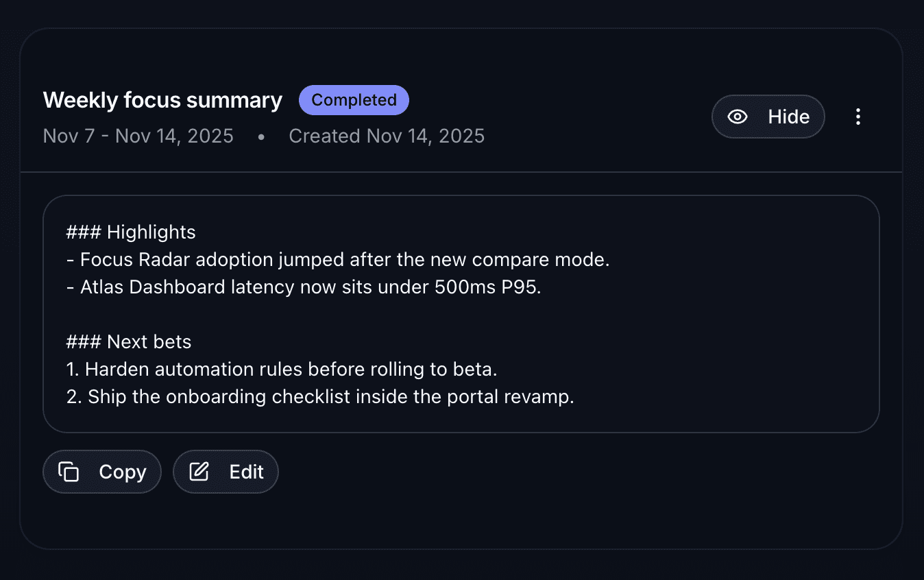924x580 pixels.
Task: Click the Nov 7 - Nov 14 date range
Action: point(138,136)
